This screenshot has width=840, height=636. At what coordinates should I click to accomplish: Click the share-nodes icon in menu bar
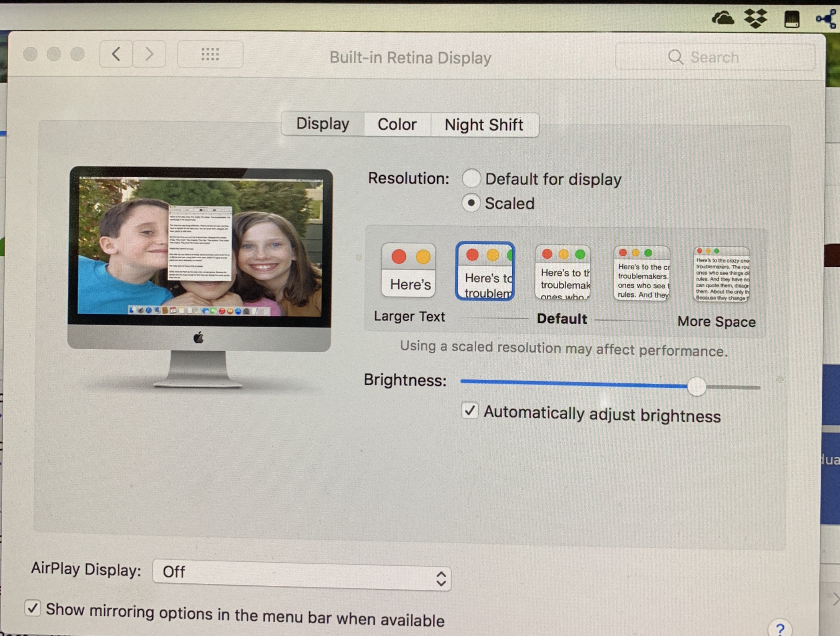point(827,18)
